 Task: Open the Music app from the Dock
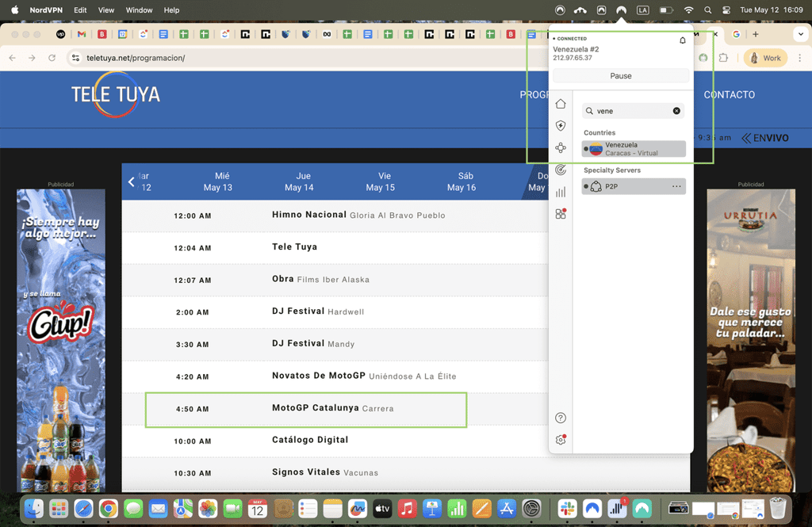click(x=407, y=509)
